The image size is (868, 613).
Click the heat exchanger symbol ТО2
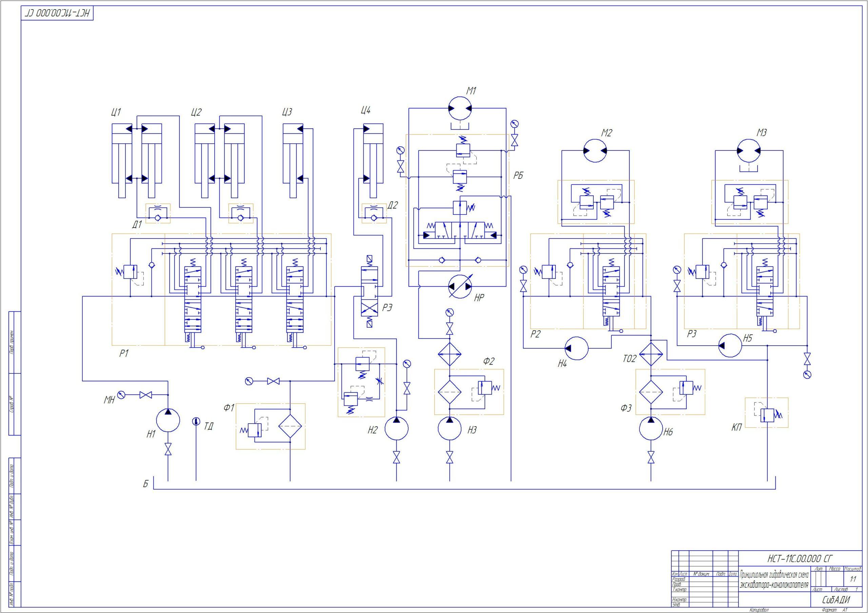tap(651, 354)
